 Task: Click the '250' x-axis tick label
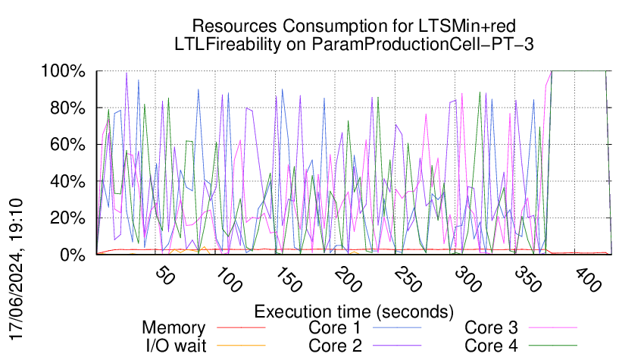pos(408,280)
